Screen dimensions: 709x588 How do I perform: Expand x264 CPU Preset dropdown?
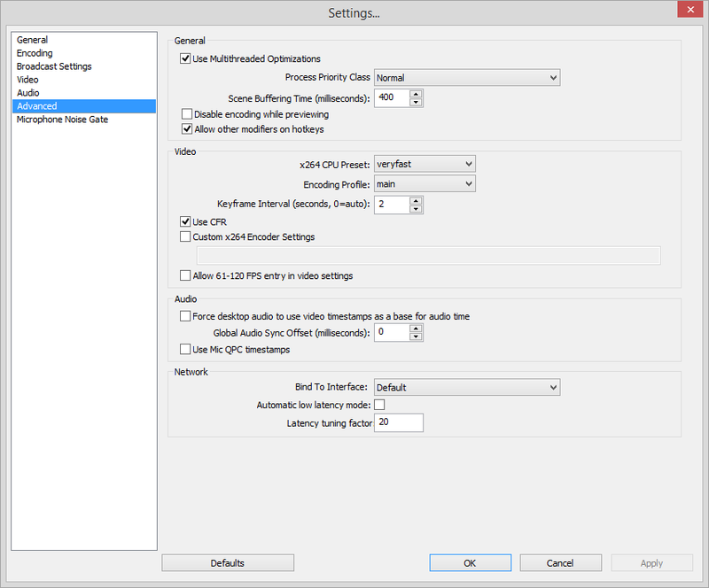pos(425,164)
